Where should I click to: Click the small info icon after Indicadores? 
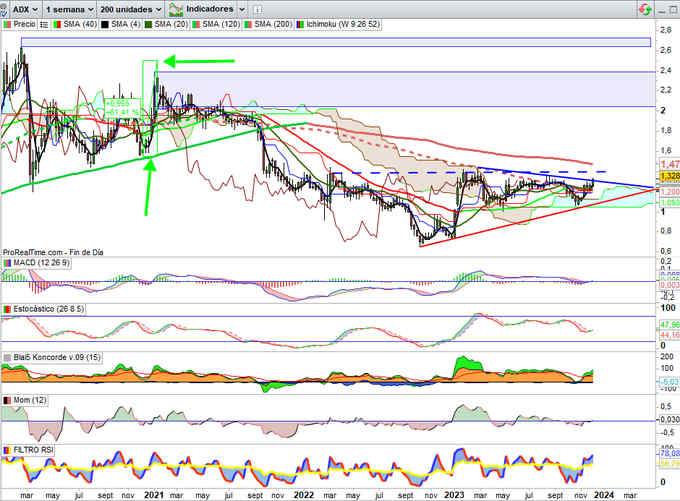[x=257, y=9]
